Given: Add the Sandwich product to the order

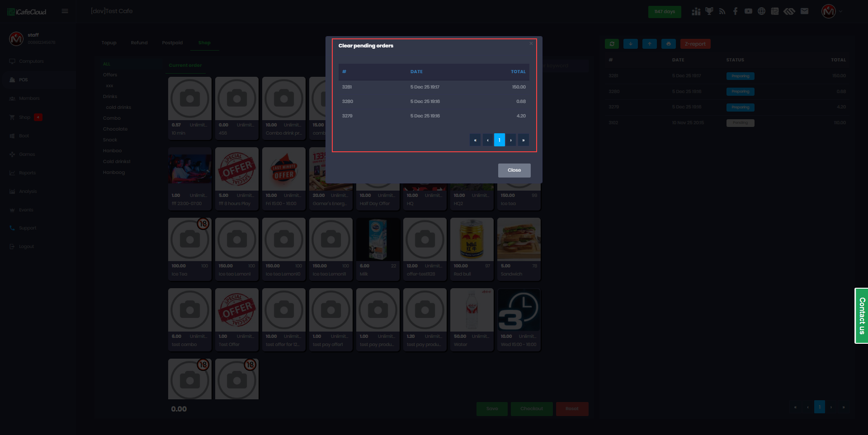Looking at the screenshot, I should 519,249.
